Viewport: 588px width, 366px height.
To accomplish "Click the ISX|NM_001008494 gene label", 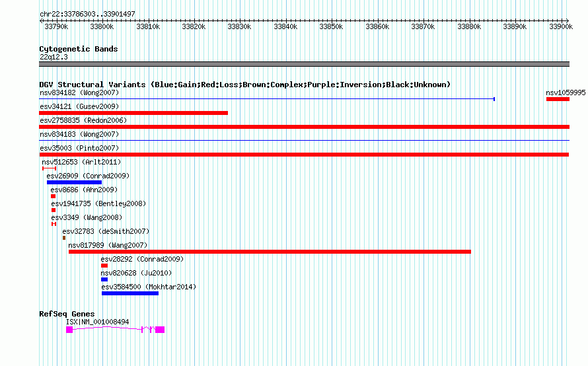I will pos(98,322).
